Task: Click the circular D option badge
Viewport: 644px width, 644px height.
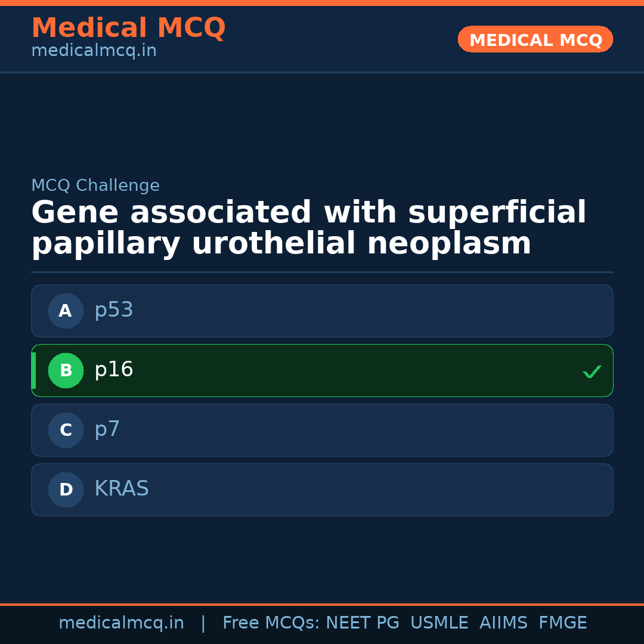Action: click(x=66, y=490)
